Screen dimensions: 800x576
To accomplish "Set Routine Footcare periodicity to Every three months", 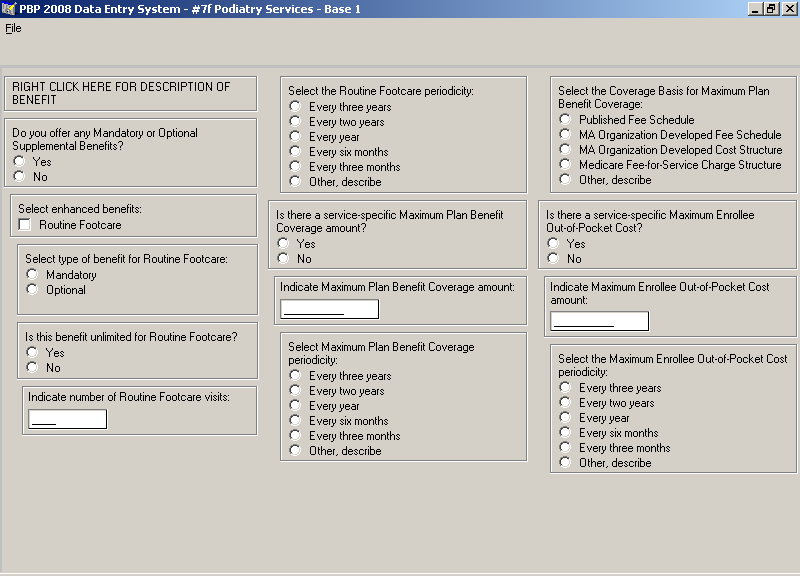I will click(x=295, y=166).
